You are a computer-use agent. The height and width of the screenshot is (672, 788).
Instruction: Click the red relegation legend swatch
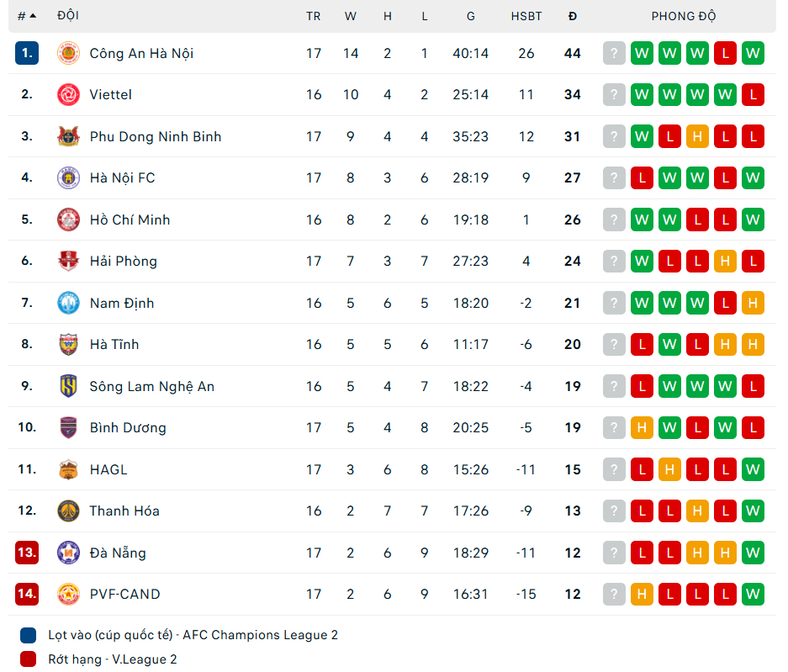[x=29, y=659]
